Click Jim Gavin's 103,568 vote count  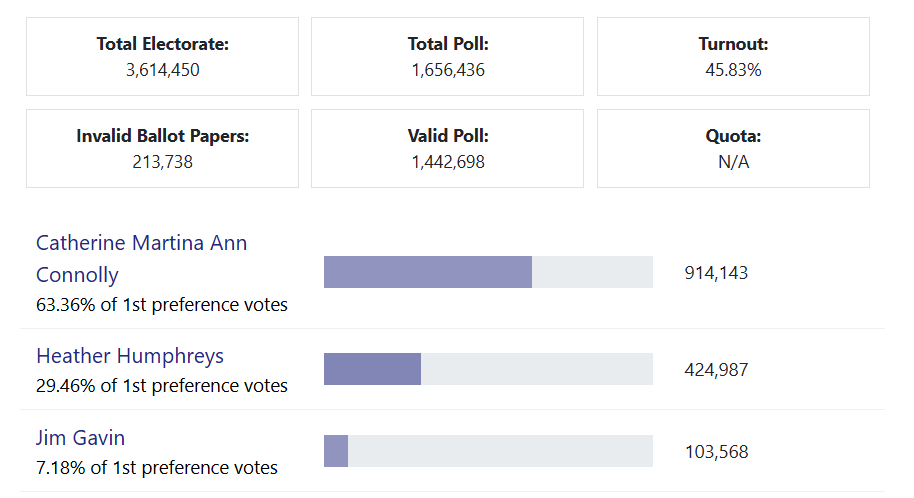(716, 452)
